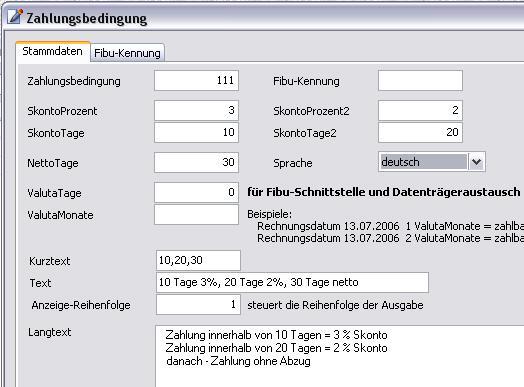Click 'Zahlung innerhalb von 10 Tagen' line in Langtext
Viewport: 524px width, 387px height.
pos(276,335)
